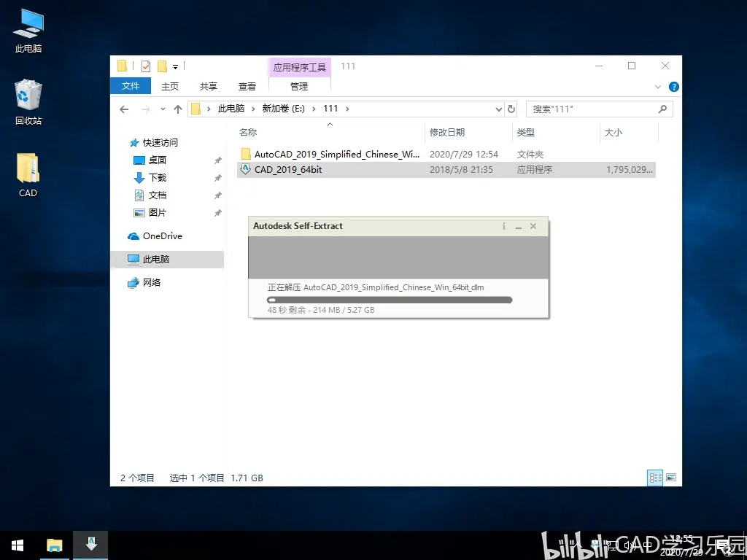Click the info icon in Autodesk Self-Extract

pos(503,226)
